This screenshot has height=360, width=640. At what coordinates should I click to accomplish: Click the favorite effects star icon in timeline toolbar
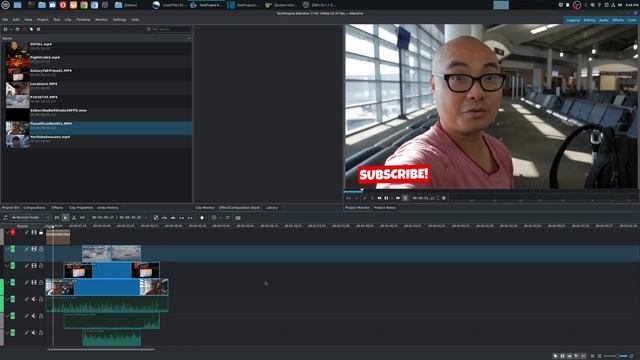pos(202,218)
